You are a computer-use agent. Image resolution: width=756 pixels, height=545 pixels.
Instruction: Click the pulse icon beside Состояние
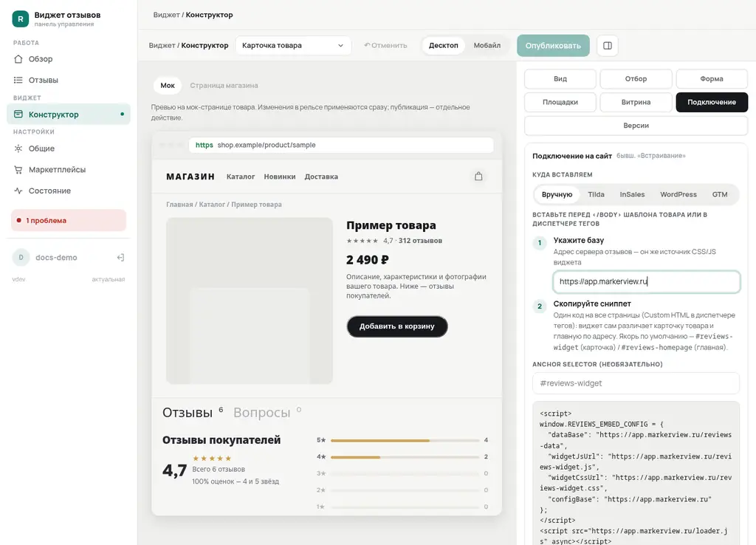tap(18, 191)
